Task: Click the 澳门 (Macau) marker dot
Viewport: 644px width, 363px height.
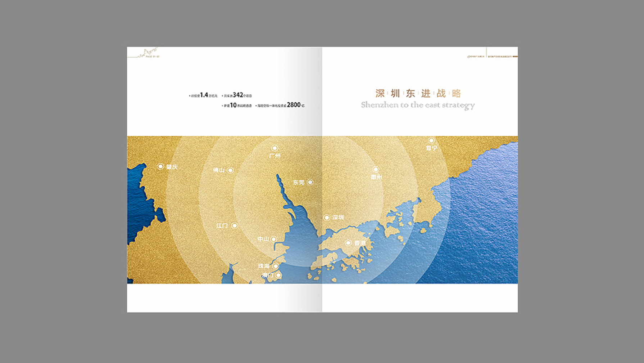Action: (278, 275)
